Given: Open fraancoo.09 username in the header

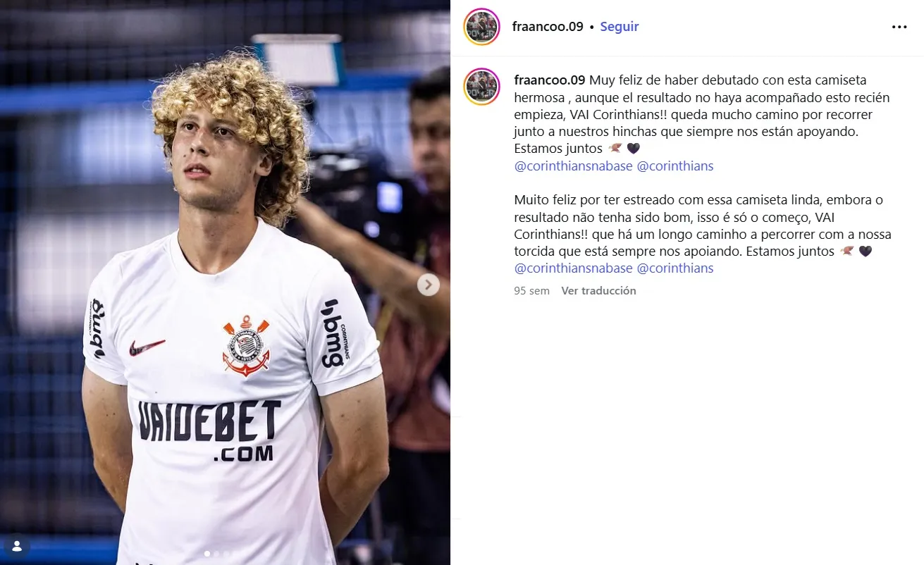Looking at the screenshot, I should click(548, 27).
